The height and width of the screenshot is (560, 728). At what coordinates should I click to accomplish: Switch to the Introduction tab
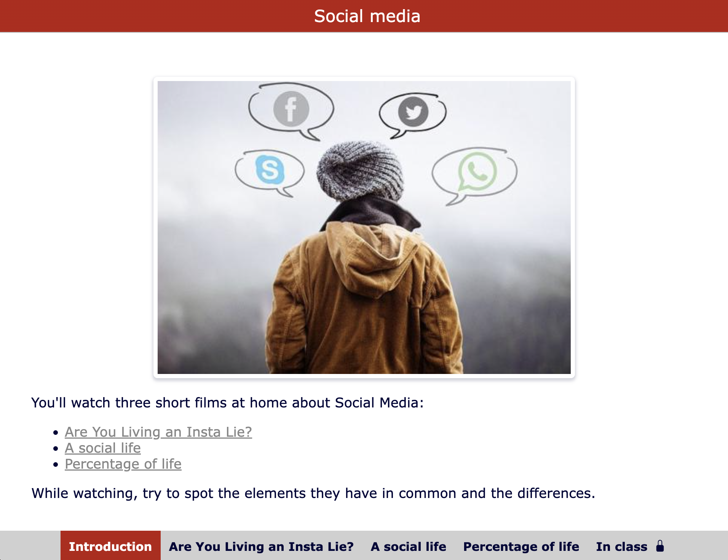tap(110, 546)
